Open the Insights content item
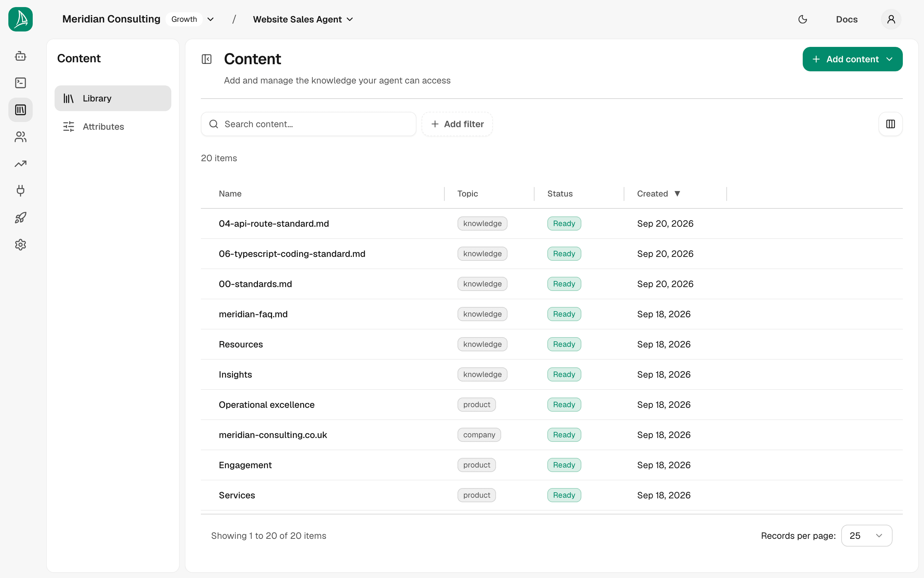 click(x=235, y=375)
